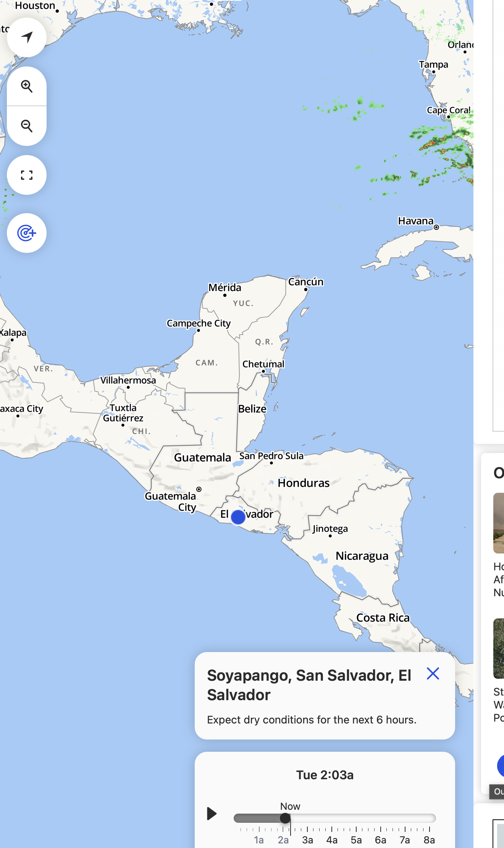Click the Cancún city label

[306, 282]
